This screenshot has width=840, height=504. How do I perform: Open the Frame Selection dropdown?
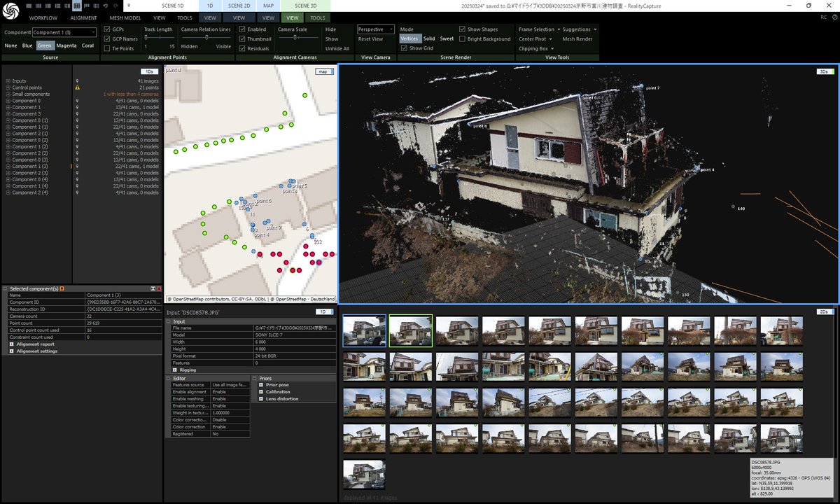coord(538,29)
